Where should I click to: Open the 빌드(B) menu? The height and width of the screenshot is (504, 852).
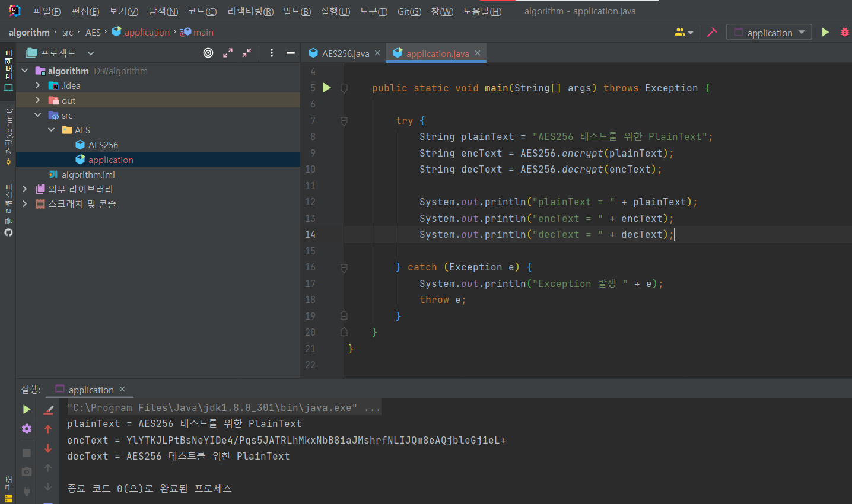[297, 11]
